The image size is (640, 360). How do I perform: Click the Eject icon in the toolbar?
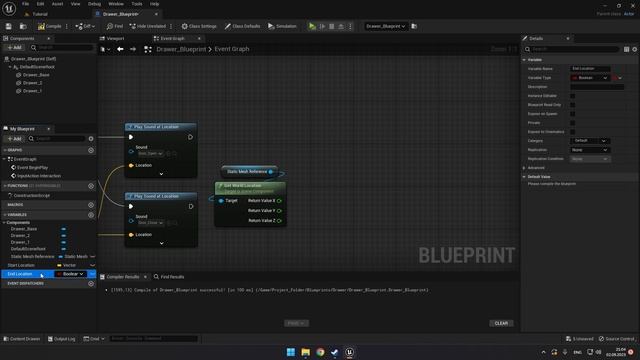pyautogui.click(x=341, y=26)
